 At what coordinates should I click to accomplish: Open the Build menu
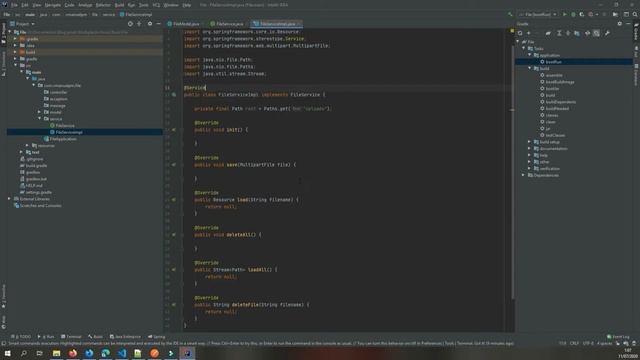click(119, 5)
